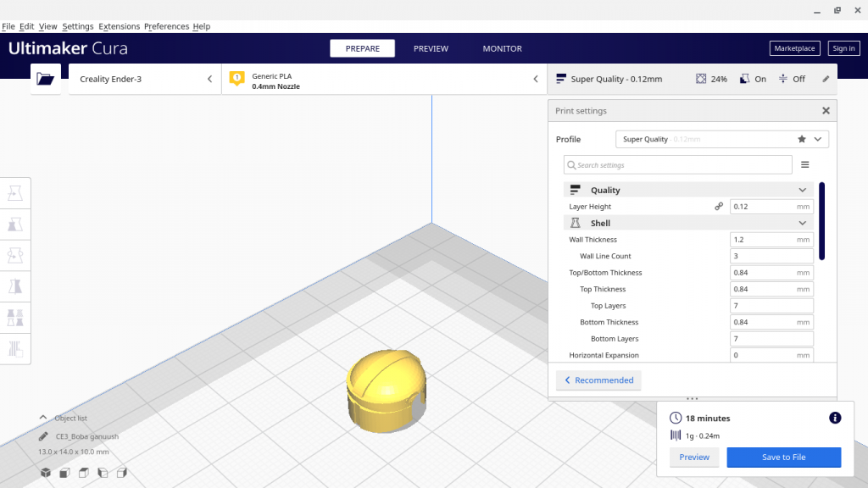Open the Extensions menu
This screenshot has width=868, height=488.
(119, 26)
